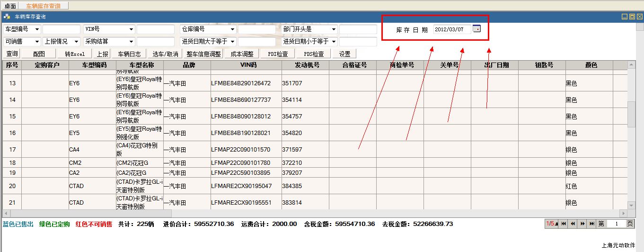
Task: Click the vertical scrollbar thumb of the table
Action: [x=631, y=114]
